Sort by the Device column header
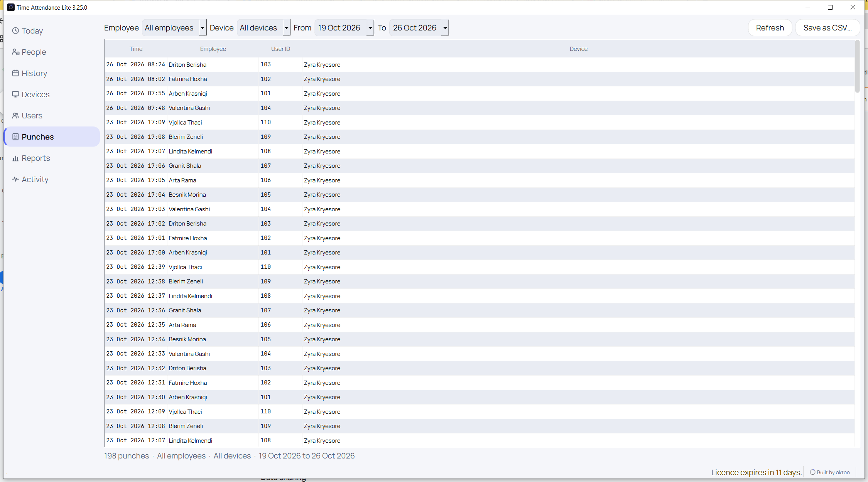Viewport: 868px width, 482px height. tap(578, 49)
